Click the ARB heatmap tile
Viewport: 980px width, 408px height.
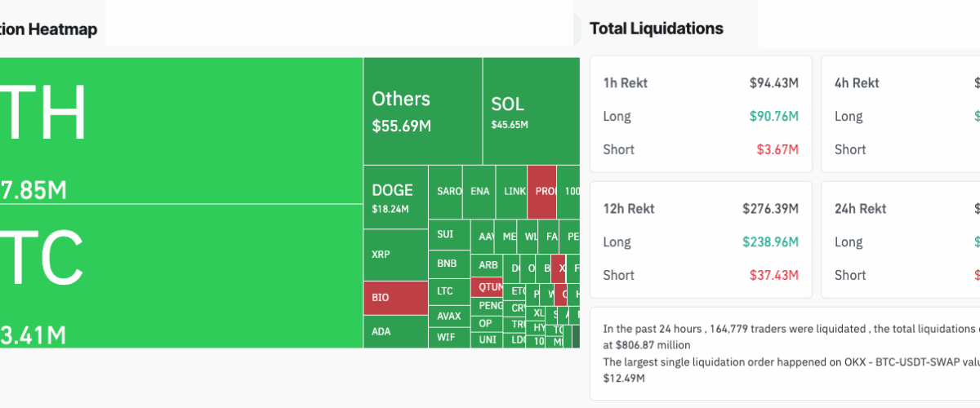pos(487,265)
